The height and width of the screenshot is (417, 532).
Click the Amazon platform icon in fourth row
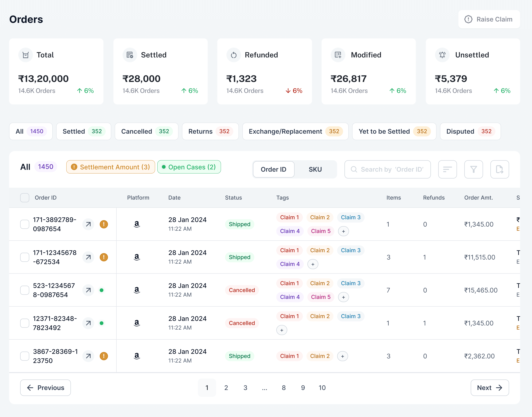coord(137,323)
